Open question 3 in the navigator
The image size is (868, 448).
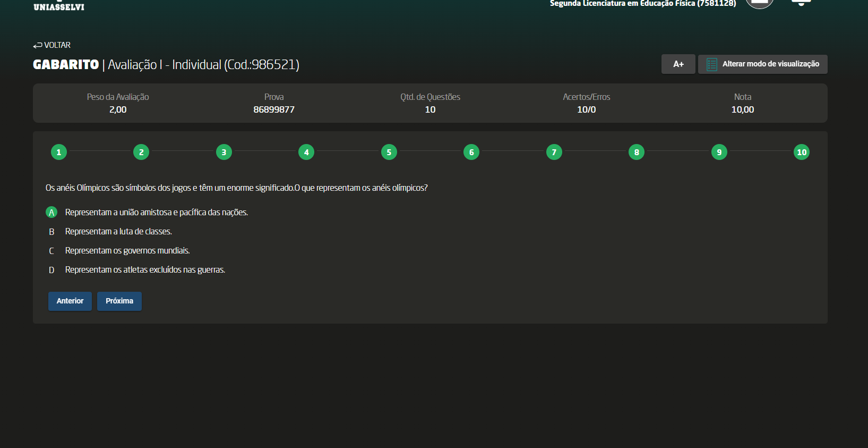[x=224, y=153]
